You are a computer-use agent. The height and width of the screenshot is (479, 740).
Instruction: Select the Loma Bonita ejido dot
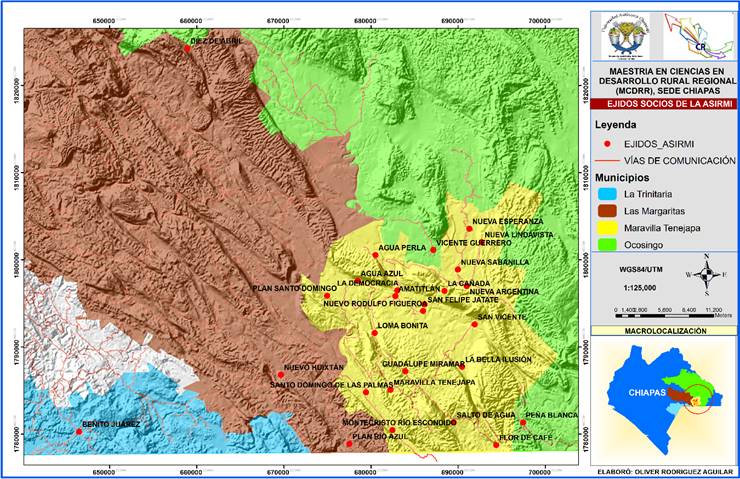(x=375, y=332)
